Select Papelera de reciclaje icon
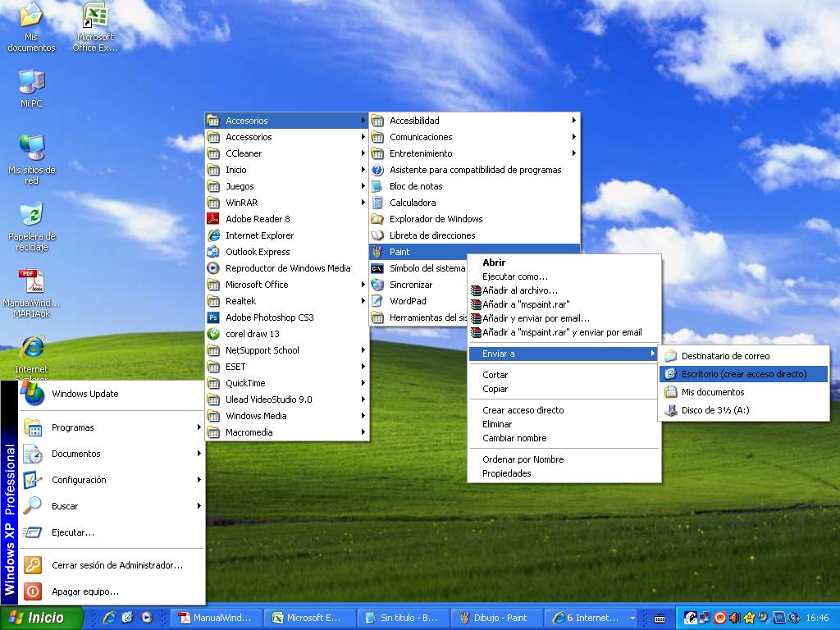The width and height of the screenshot is (840, 630). coord(32,226)
